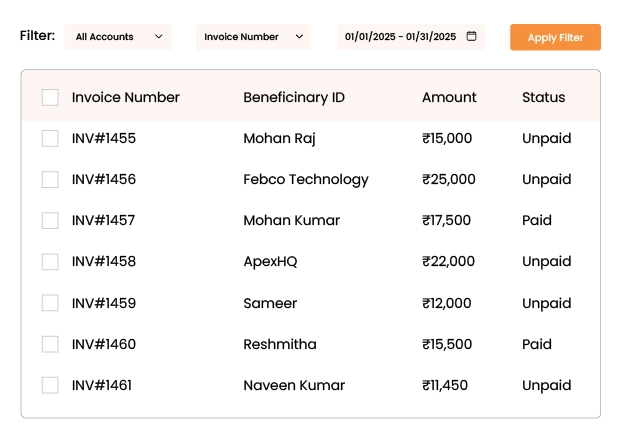Expand the Invoice Number filter dropdown

pyautogui.click(x=253, y=37)
